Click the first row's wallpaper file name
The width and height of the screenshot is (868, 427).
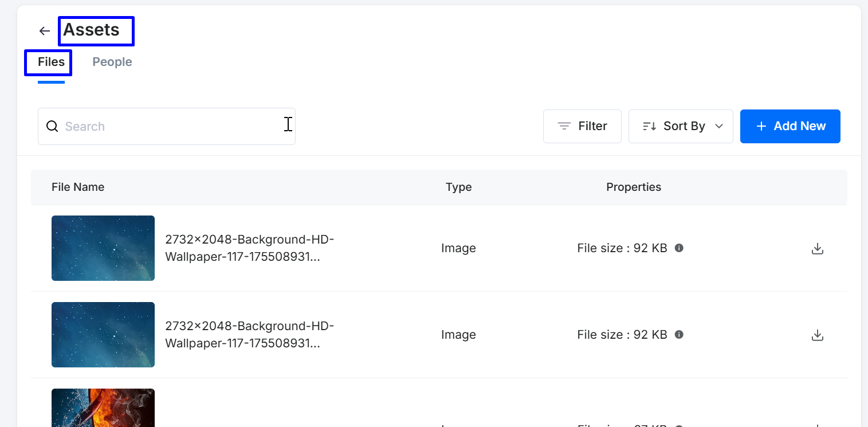(249, 248)
